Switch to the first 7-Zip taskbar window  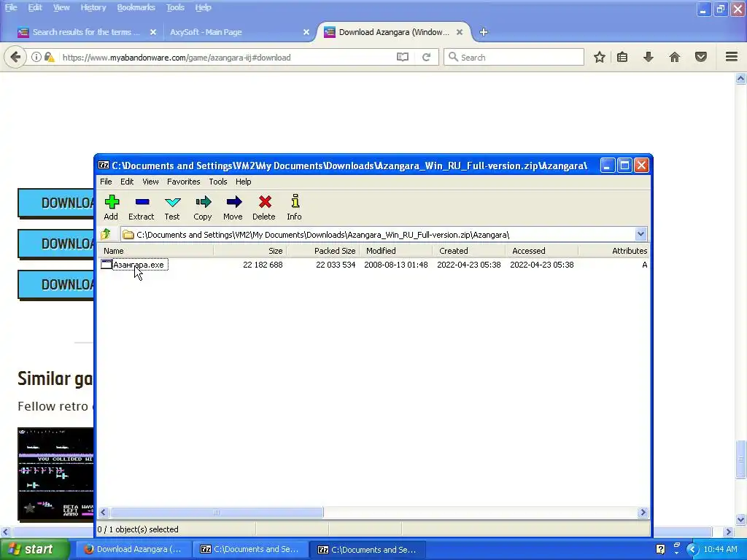coord(249,549)
